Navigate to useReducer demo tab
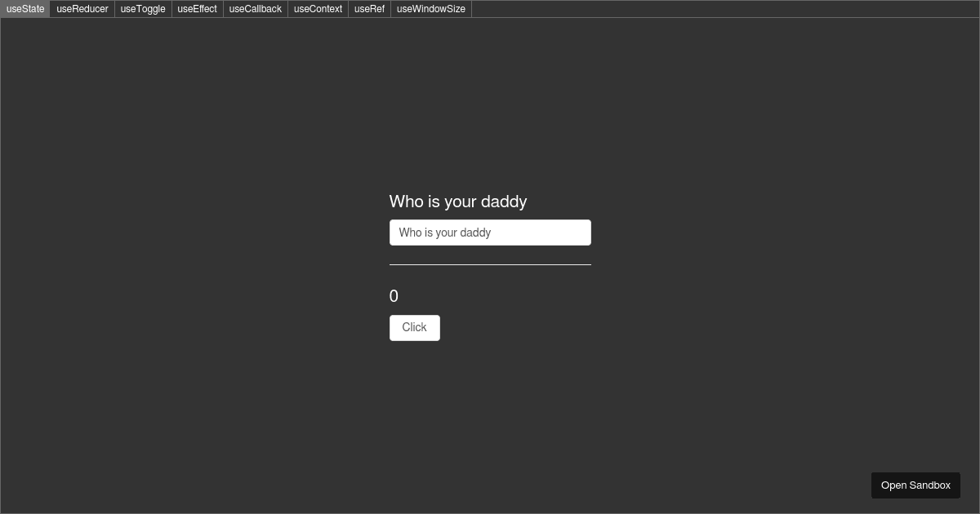 [x=82, y=9]
